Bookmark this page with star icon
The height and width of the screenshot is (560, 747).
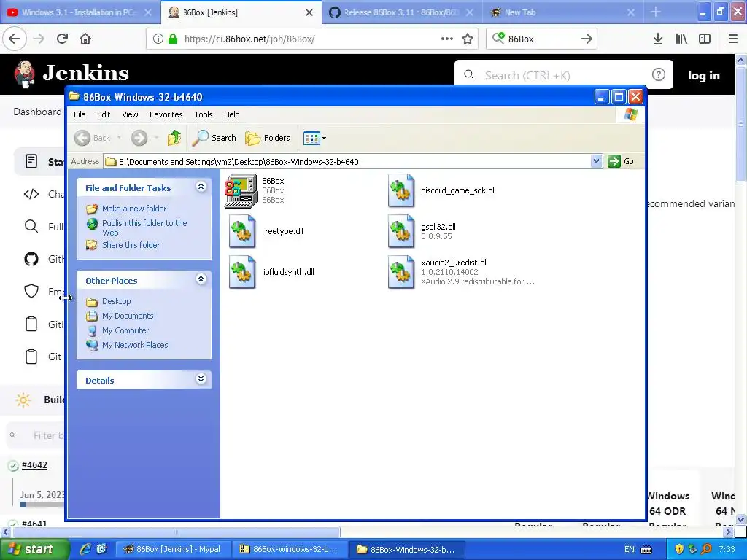click(x=468, y=39)
